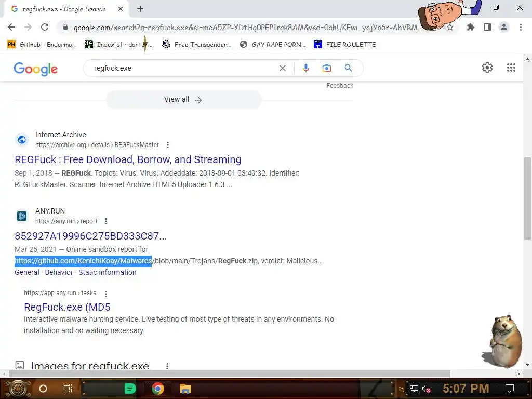Open the Static information sitelink

(107, 272)
